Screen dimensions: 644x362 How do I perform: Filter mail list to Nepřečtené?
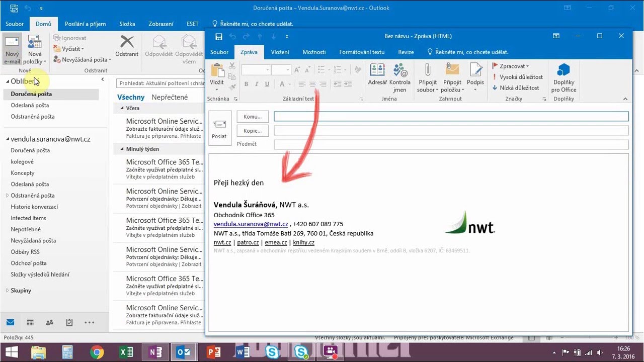click(170, 97)
